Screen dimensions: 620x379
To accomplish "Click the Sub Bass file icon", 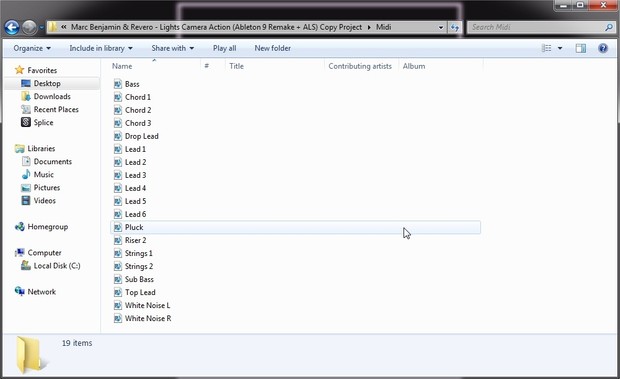I will click(x=117, y=279).
